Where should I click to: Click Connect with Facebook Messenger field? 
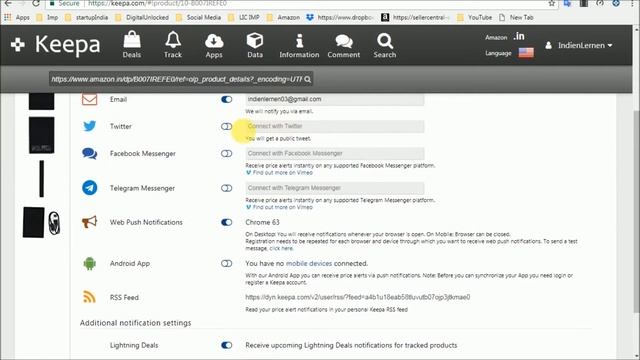coord(335,153)
